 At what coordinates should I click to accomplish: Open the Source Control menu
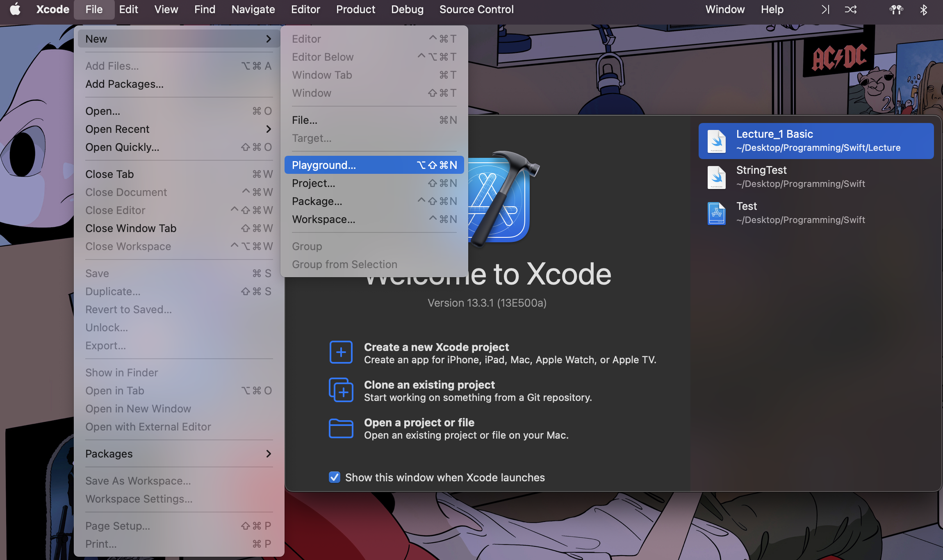[x=476, y=9]
